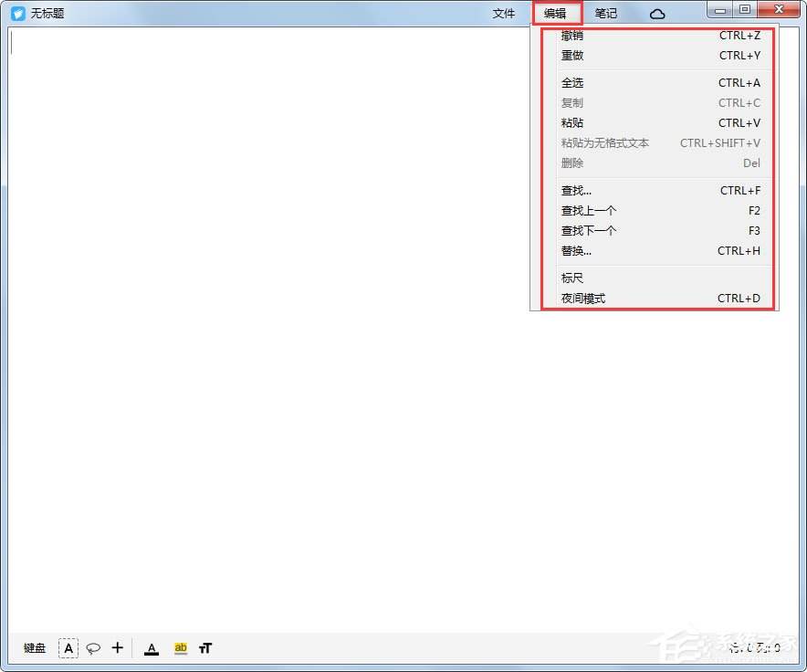Open the 笔记 menu
The image size is (807, 672).
[x=606, y=14]
